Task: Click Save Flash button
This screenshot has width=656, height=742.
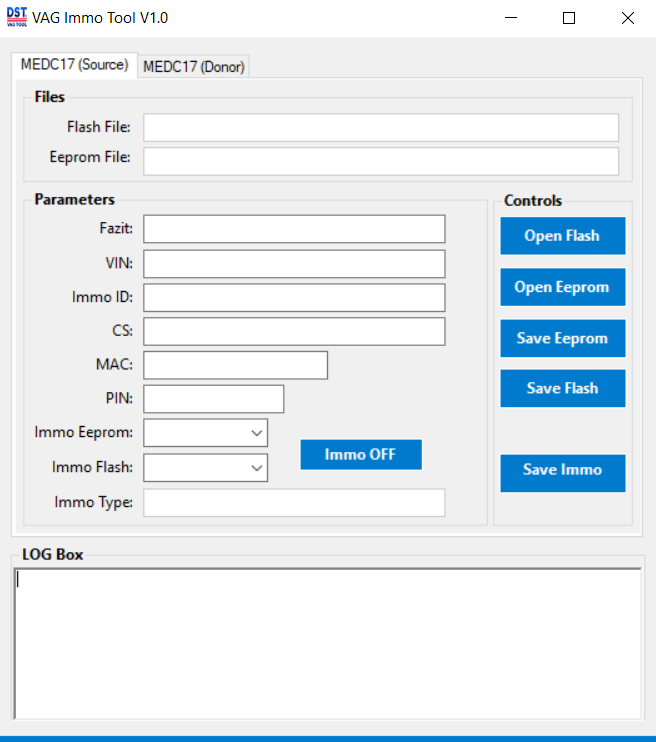Action: coord(563,388)
